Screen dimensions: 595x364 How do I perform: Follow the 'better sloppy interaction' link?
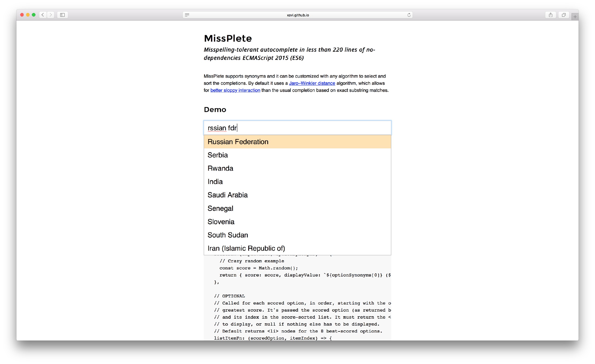point(235,90)
